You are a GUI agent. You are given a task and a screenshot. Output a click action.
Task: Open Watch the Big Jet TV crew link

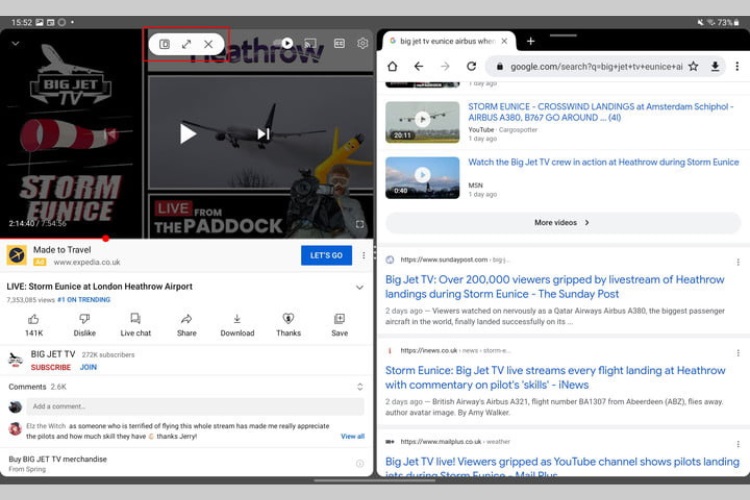604,162
